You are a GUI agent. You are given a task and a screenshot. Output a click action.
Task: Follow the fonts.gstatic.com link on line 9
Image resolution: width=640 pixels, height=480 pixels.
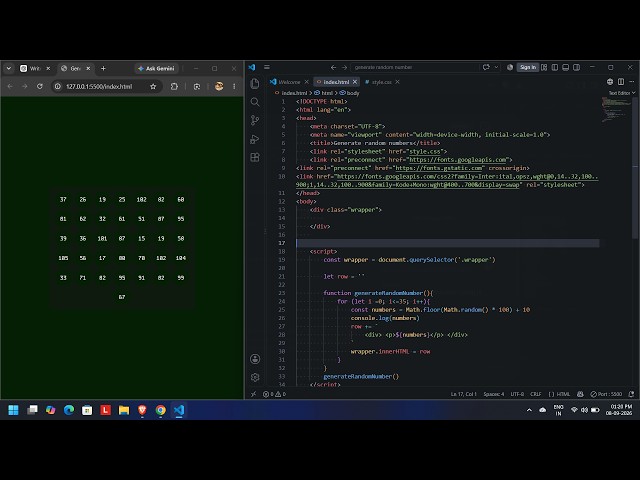[x=439, y=168]
